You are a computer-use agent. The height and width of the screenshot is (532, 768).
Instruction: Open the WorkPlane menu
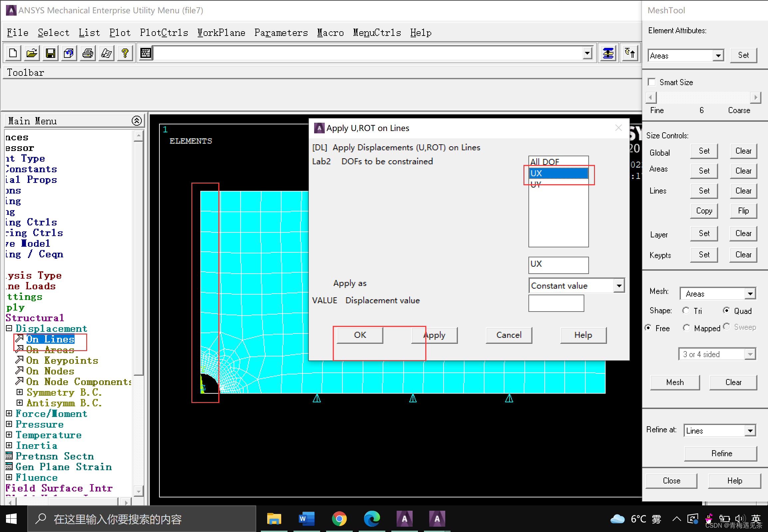coord(221,33)
